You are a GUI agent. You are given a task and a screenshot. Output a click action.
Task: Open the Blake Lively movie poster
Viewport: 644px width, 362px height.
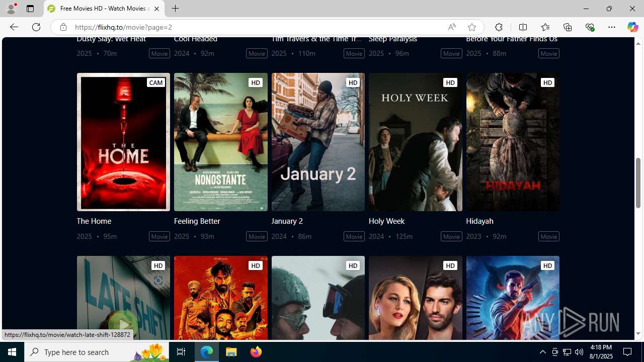(x=415, y=298)
